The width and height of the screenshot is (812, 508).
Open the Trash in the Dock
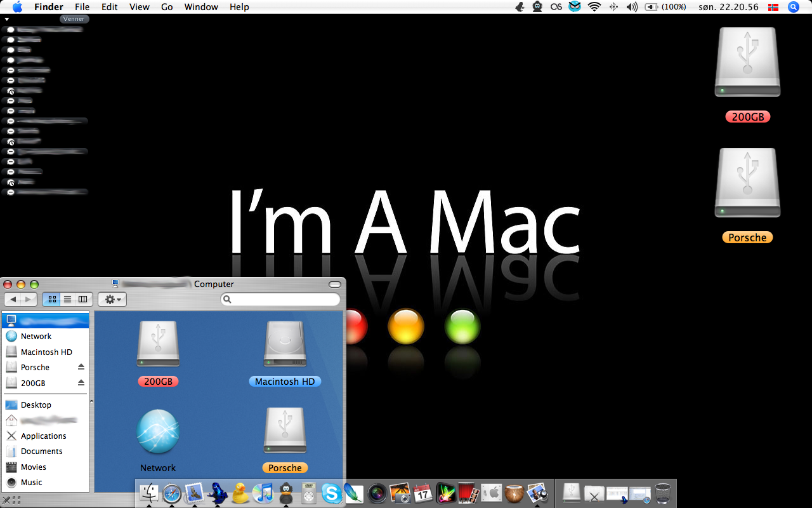(x=663, y=493)
